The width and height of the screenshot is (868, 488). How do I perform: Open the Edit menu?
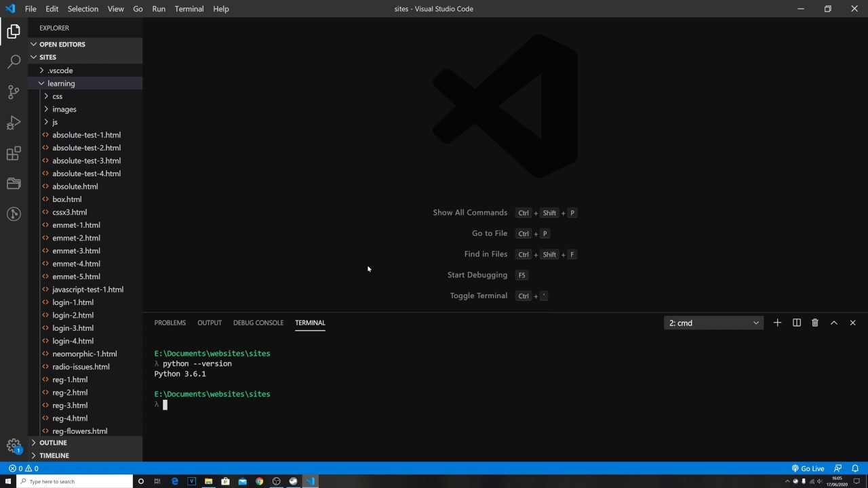point(52,9)
